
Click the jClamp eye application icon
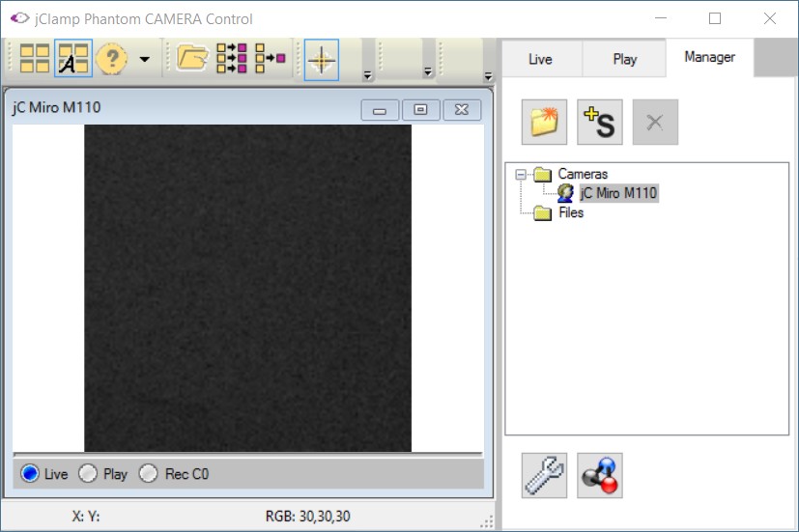click(x=20, y=18)
